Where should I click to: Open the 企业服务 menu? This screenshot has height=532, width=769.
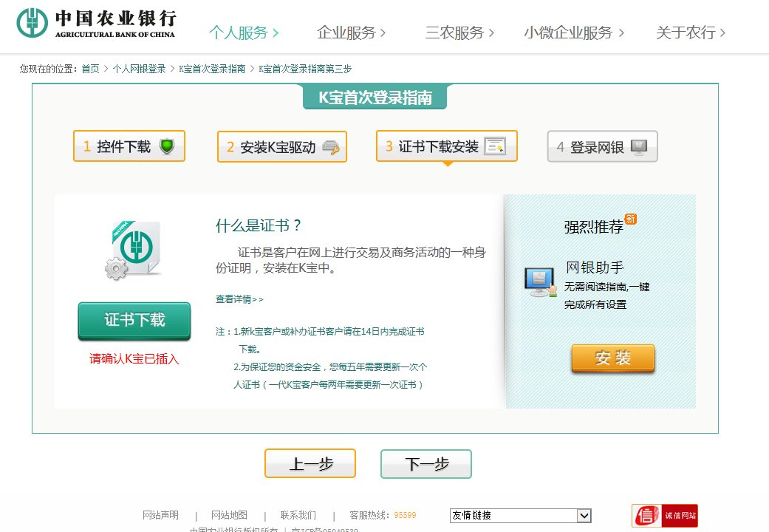(349, 33)
